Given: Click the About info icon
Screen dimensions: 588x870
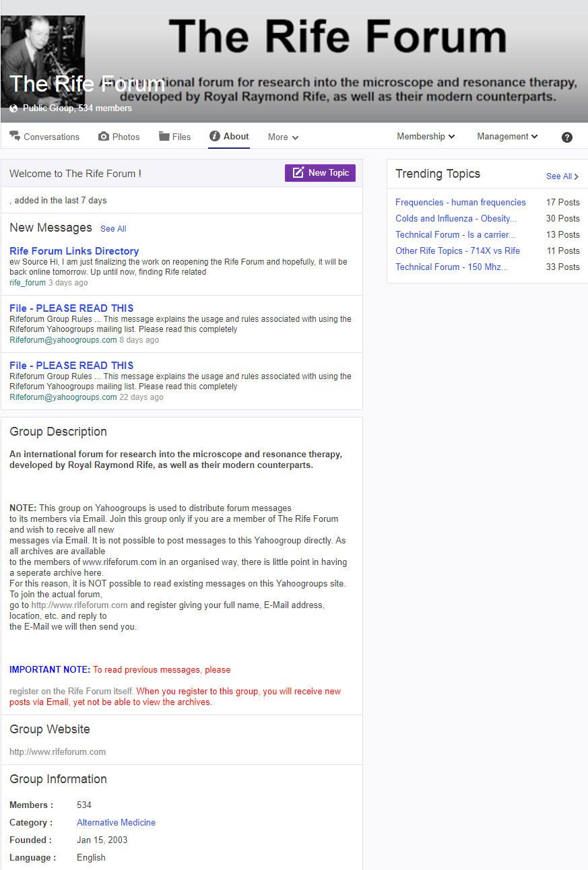Looking at the screenshot, I should [215, 136].
